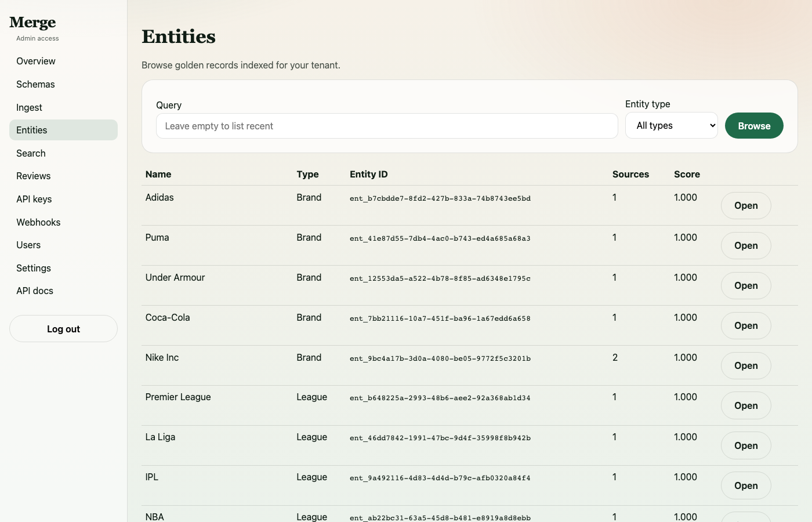
Task: Click League type in Premier League row
Action: (311, 397)
